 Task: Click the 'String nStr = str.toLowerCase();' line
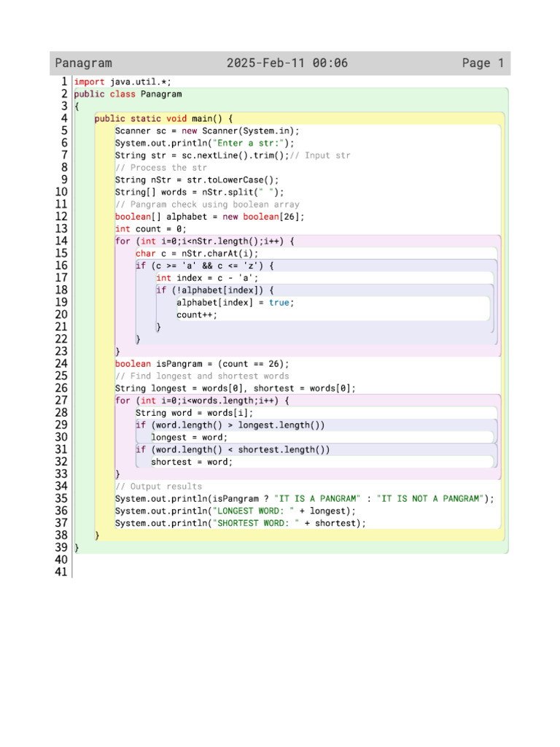pos(197,180)
